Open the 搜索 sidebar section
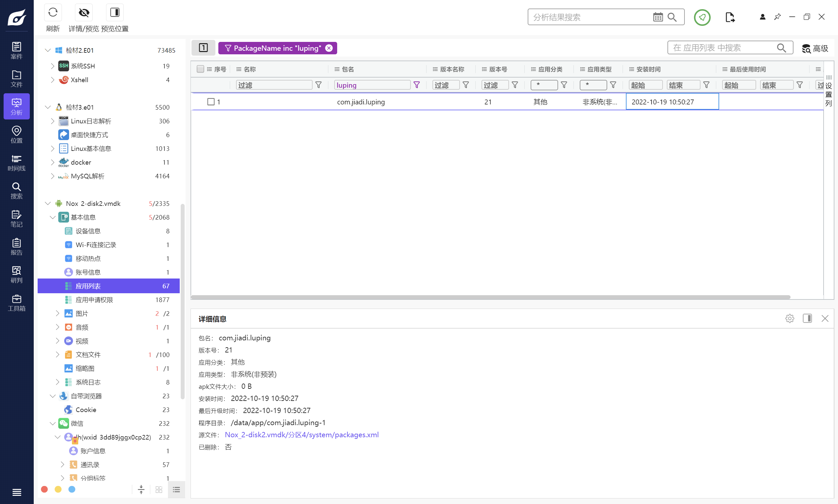Screen dimensions: 838x504 pos(17,190)
